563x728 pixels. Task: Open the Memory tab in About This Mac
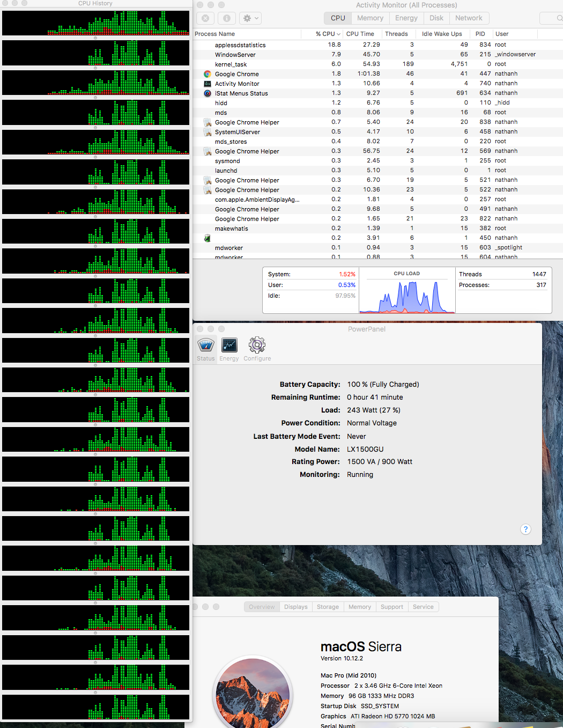pos(360,607)
